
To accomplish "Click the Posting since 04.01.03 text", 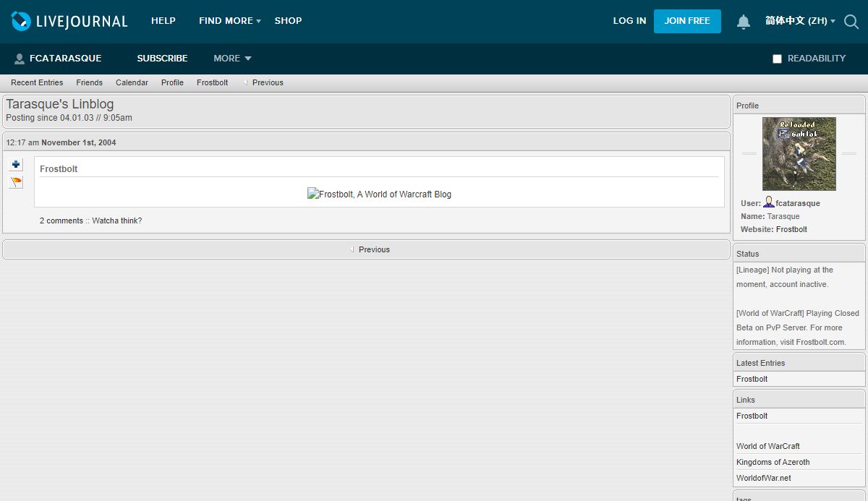I will point(69,118).
